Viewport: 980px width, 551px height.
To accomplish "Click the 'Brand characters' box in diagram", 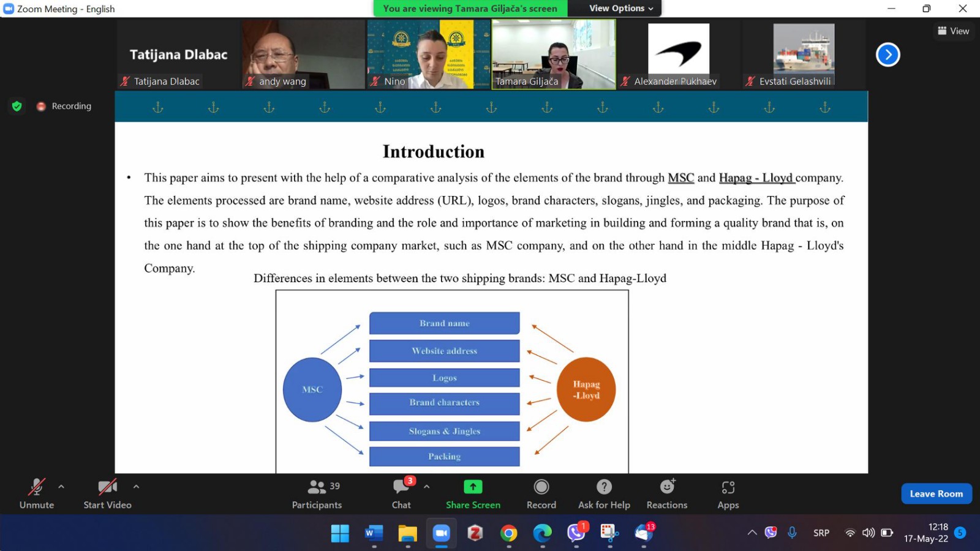I will pos(445,403).
